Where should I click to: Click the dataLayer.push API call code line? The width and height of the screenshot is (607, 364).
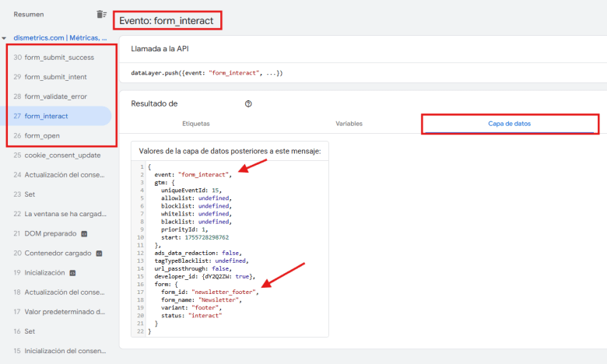pos(207,73)
